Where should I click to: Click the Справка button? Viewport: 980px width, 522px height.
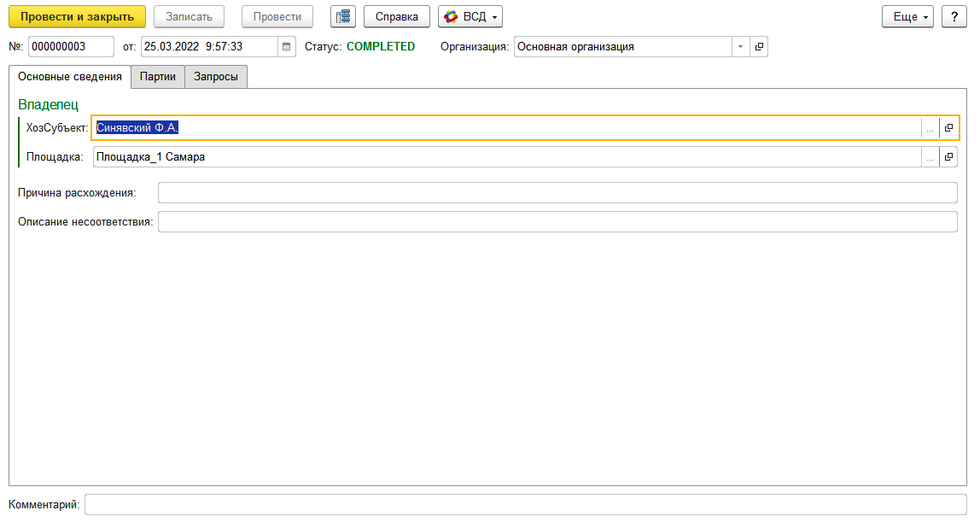pyautogui.click(x=397, y=17)
